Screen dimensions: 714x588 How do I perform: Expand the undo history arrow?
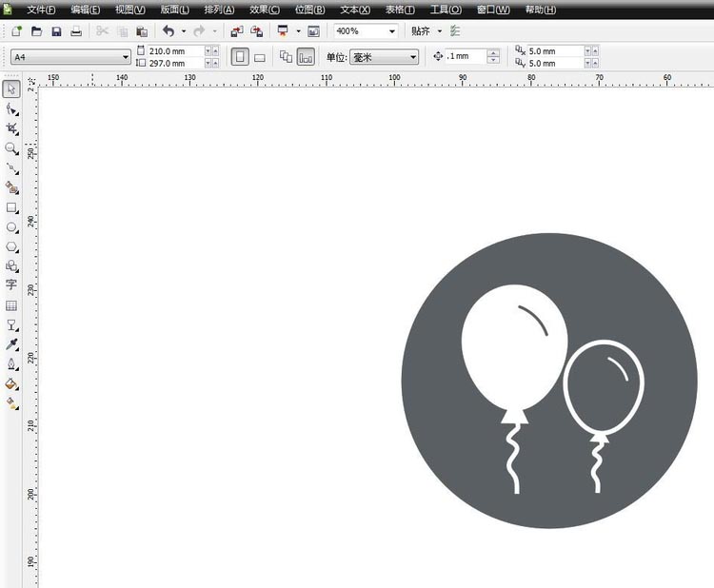[184, 31]
